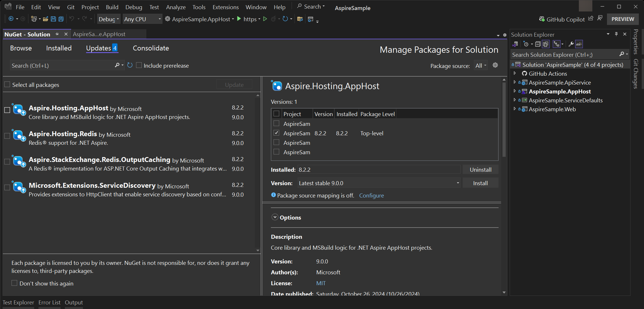Click the Restart circular arrow in toolbar
This screenshot has height=309, width=644.
[285, 19]
